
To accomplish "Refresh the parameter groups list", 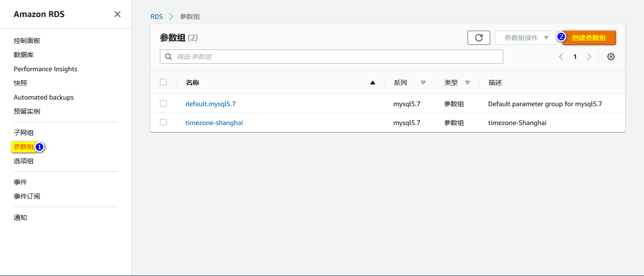I will (x=479, y=38).
